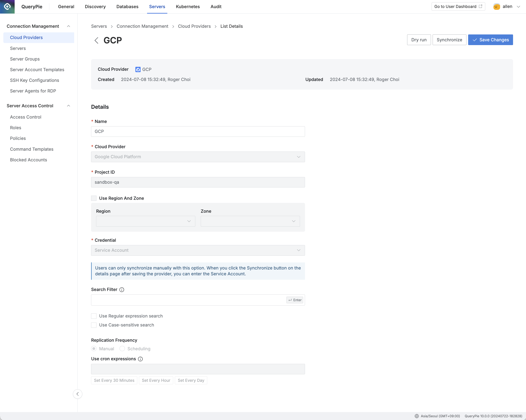526x420 pixels.
Task: Switch to the General tab
Action: (66, 7)
